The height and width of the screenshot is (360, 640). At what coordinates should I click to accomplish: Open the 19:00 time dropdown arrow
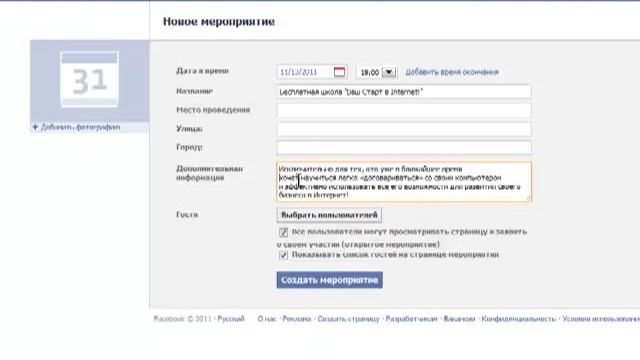(x=389, y=72)
